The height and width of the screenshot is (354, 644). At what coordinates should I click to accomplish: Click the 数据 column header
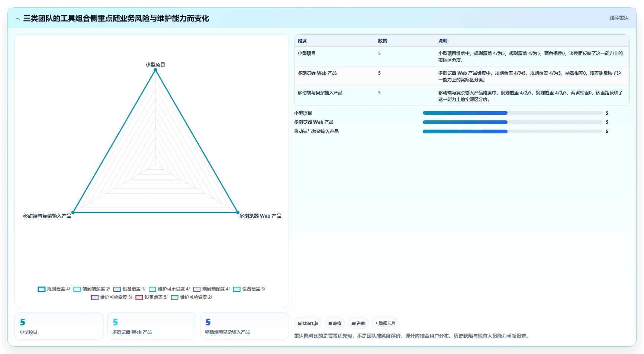pos(383,41)
